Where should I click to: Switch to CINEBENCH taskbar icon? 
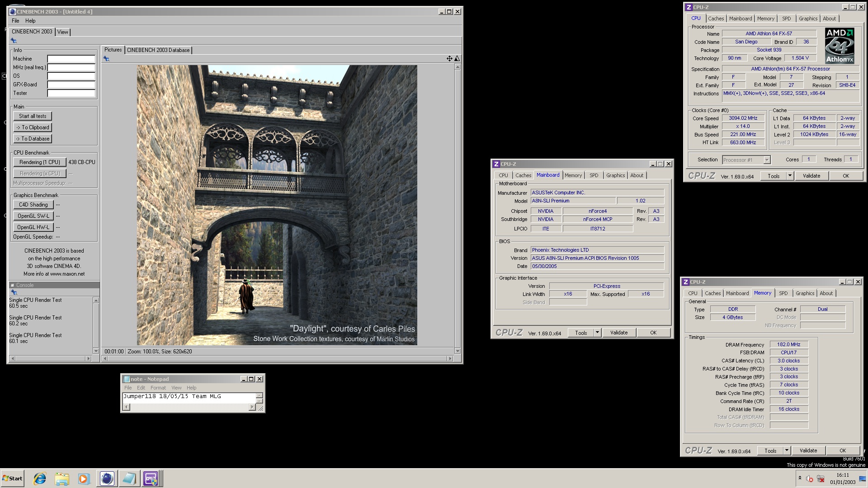pyautogui.click(x=107, y=479)
